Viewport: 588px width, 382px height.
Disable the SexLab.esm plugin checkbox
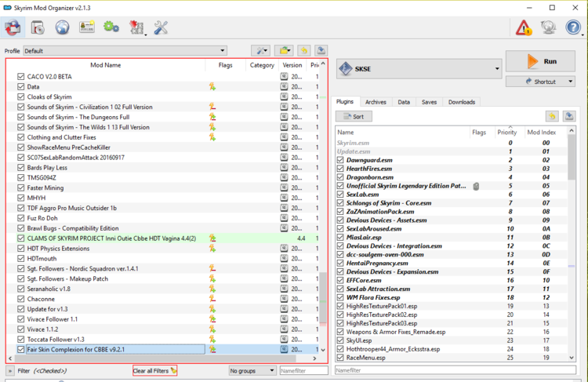(340, 195)
